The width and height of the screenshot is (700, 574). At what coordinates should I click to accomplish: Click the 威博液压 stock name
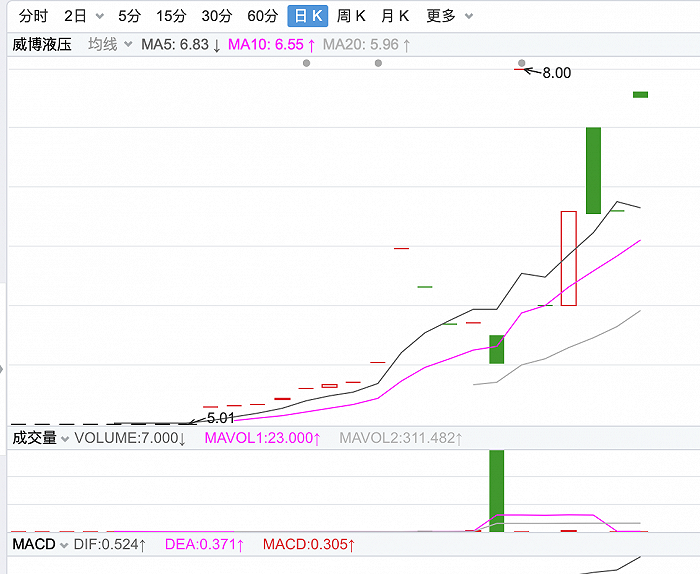coord(42,44)
